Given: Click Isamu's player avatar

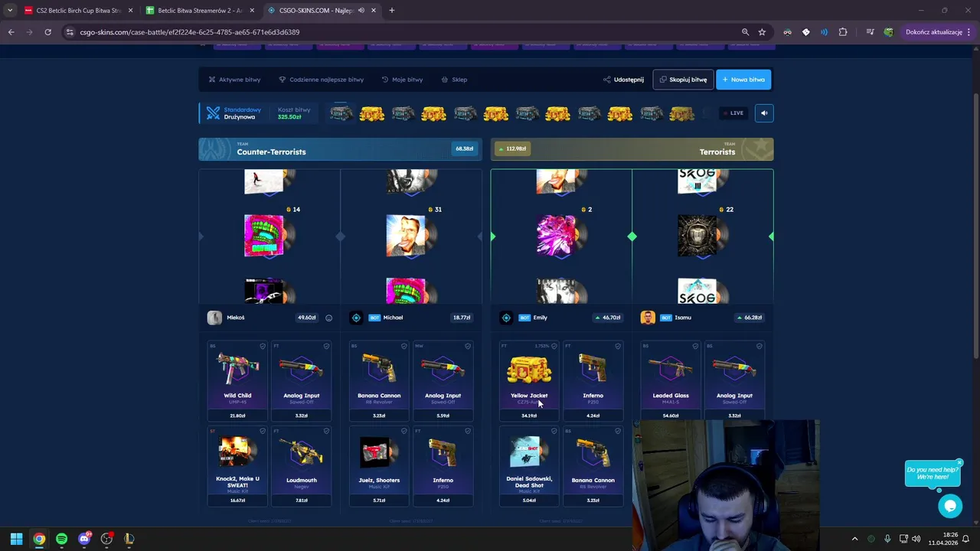Looking at the screenshot, I should click(x=648, y=318).
